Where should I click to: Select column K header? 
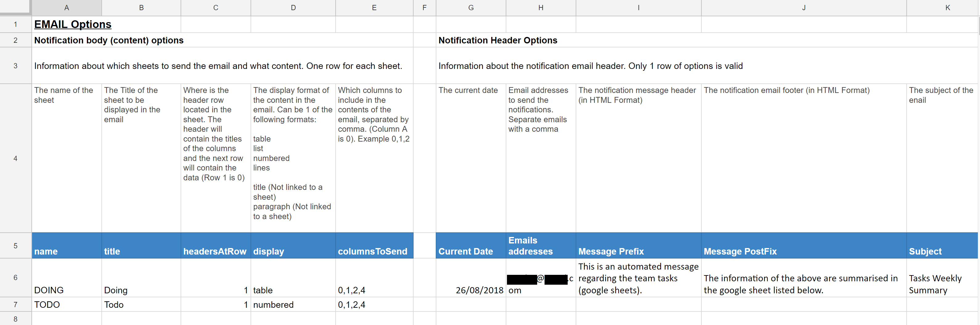[x=943, y=8]
